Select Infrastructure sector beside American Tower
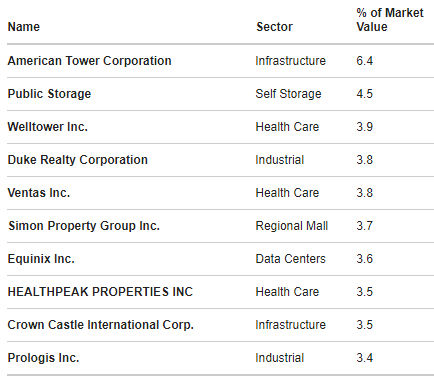Viewport: 434px width, 381px height. click(x=290, y=61)
